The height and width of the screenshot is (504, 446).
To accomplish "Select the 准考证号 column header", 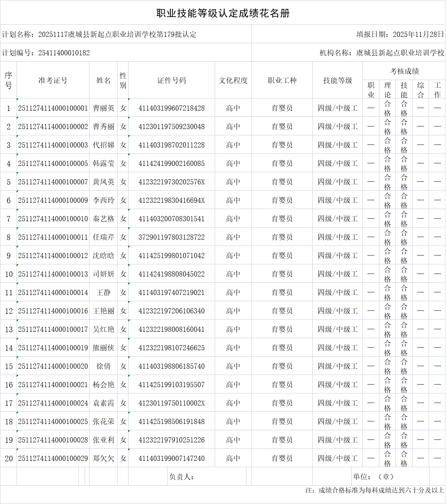I will 53,80.
